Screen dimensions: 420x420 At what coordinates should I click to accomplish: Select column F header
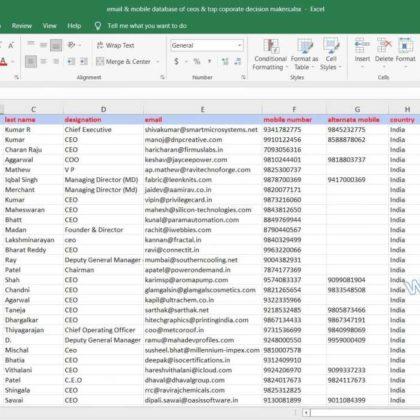point(294,109)
